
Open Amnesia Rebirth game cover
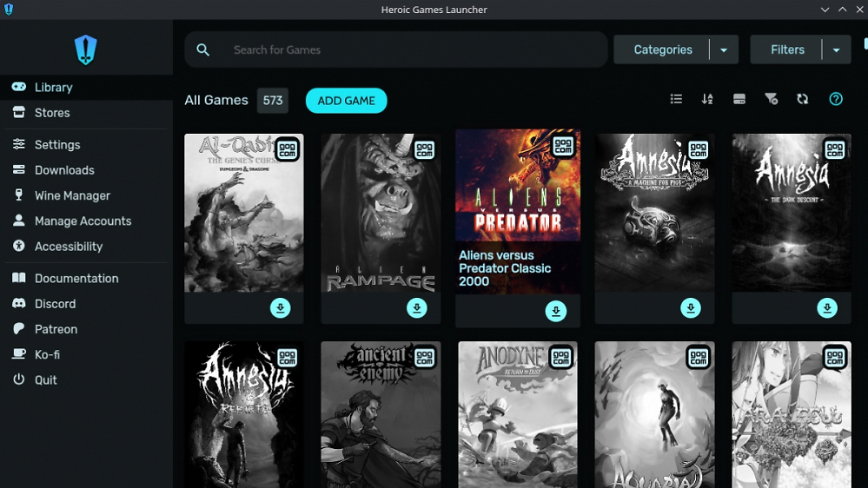point(244,415)
